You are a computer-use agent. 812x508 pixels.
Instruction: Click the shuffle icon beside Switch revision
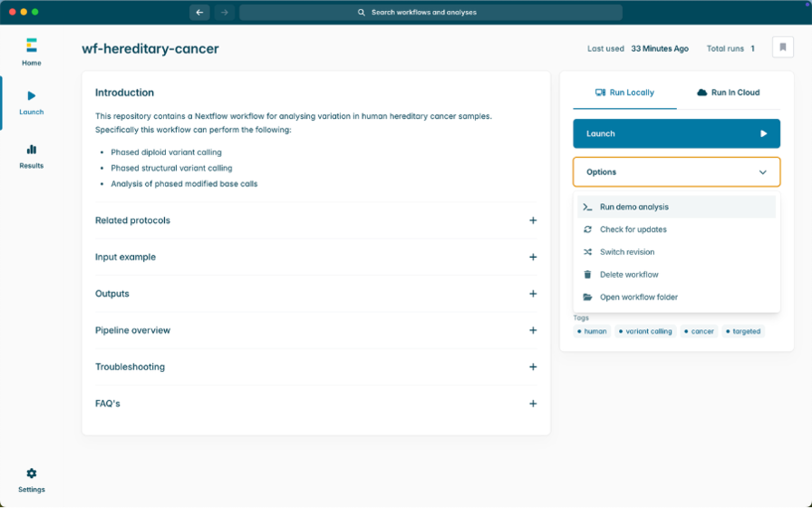(587, 252)
